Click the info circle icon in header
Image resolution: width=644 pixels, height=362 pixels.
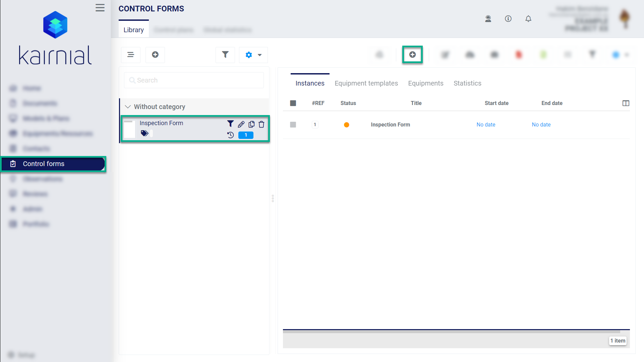tap(508, 19)
